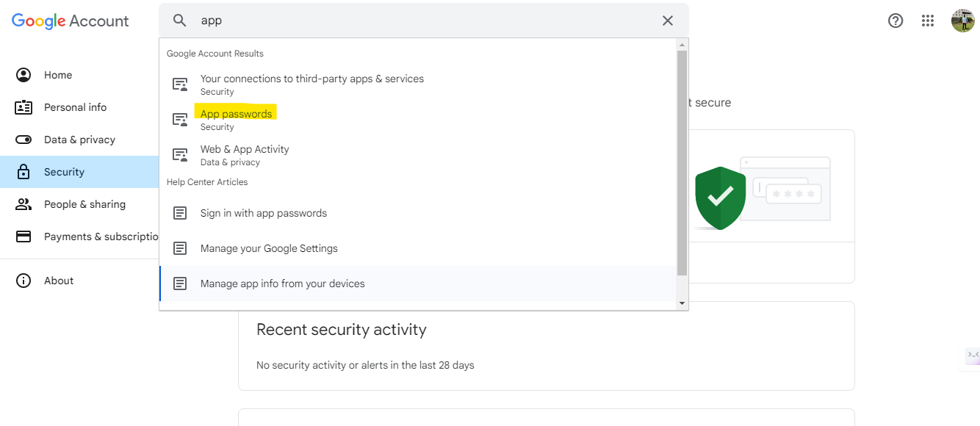Open 'Manage app info from your devices' article
The height and width of the screenshot is (426, 980).
[418, 284]
